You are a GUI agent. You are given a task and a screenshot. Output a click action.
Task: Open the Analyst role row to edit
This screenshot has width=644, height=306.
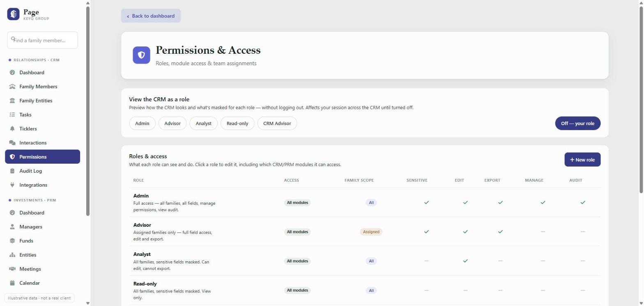pos(365,261)
